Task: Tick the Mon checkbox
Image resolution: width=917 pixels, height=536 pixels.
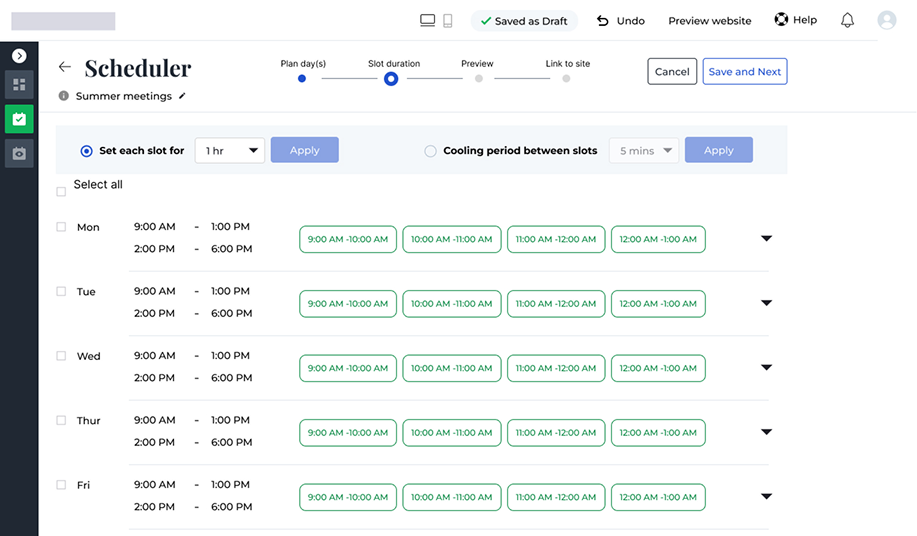Action: pos(62,227)
